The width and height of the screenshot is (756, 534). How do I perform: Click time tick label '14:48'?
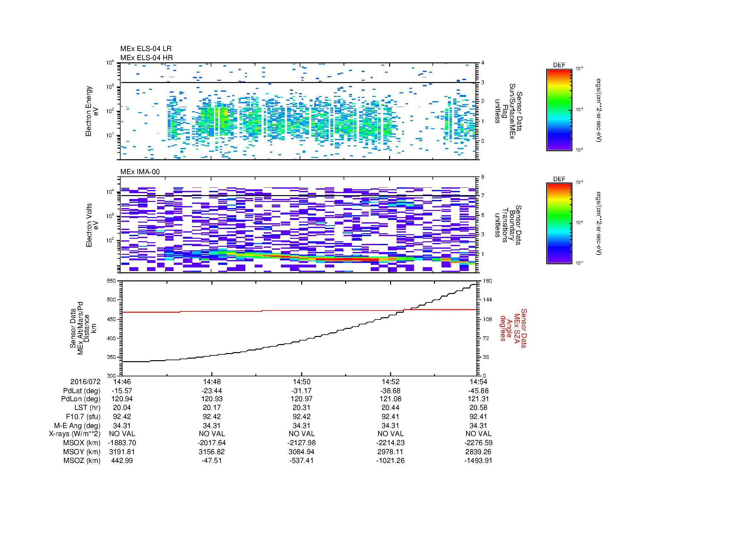pyautogui.click(x=212, y=382)
